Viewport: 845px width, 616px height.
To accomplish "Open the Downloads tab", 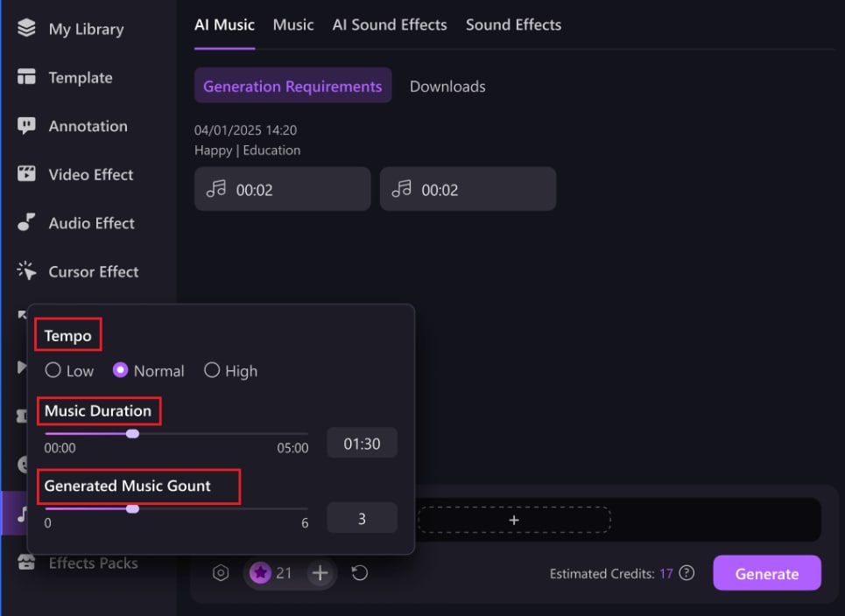I will [447, 86].
